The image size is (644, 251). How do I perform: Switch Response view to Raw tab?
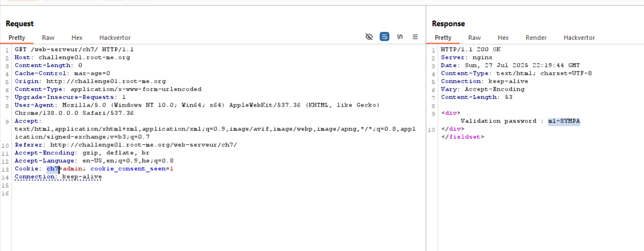pyautogui.click(x=474, y=38)
